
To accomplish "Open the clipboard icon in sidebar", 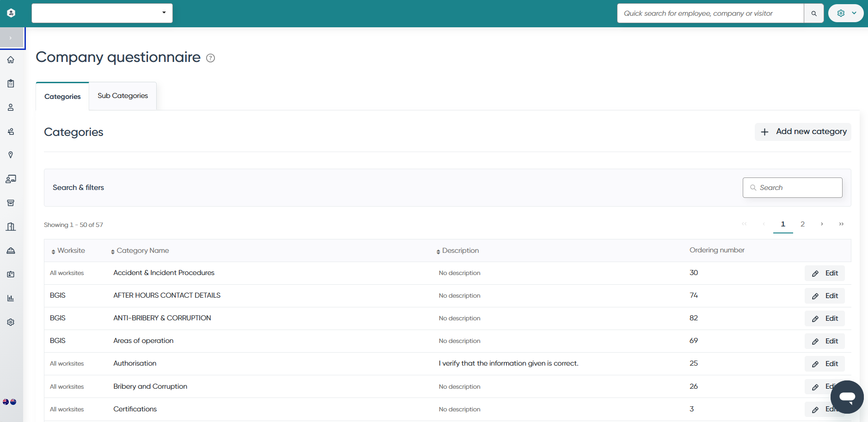I will pos(11,84).
